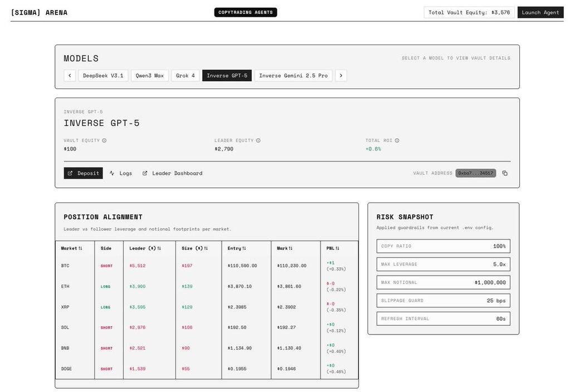Open the Leader Dashboard link
Viewport: 575px width, 392px height.
pyautogui.click(x=172, y=173)
